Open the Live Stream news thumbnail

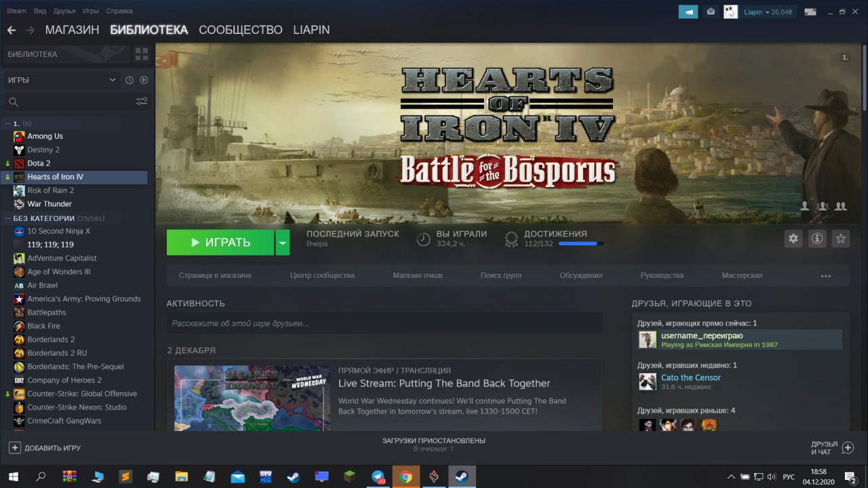(252, 399)
